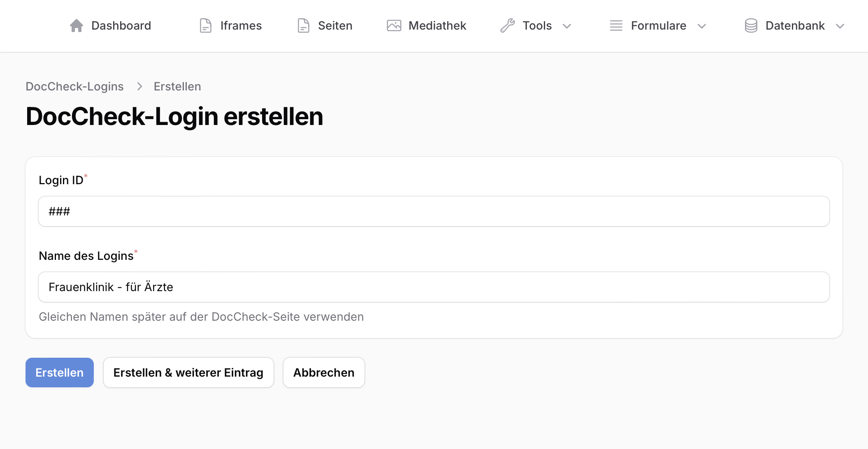Viewport: 868px width, 449px height.
Task: Click the Dashboard home icon
Action: tap(77, 25)
